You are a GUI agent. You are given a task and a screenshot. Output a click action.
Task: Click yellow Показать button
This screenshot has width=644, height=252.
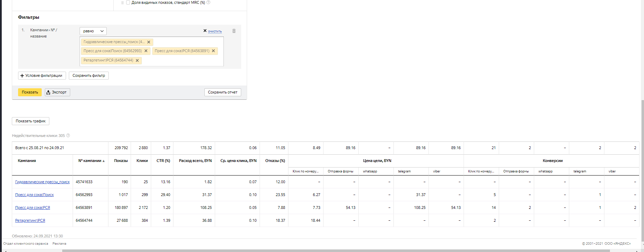(x=30, y=92)
